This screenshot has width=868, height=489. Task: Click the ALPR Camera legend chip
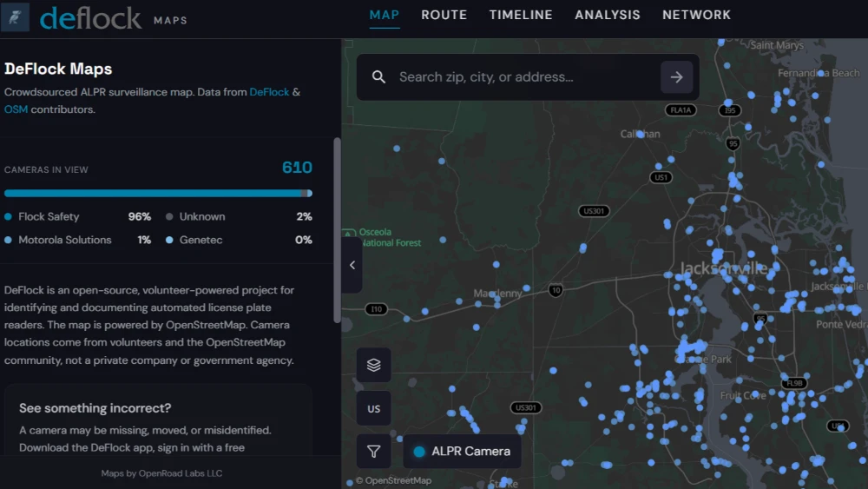(x=463, y=452)
